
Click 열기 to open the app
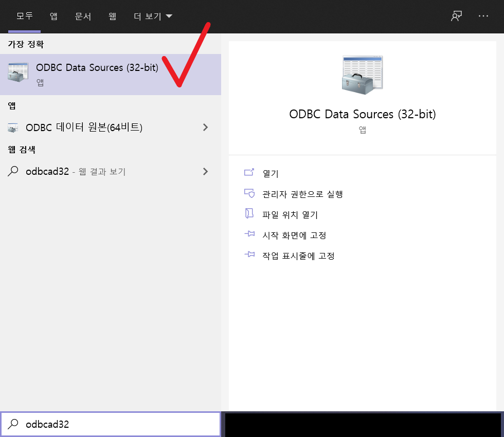271,174
